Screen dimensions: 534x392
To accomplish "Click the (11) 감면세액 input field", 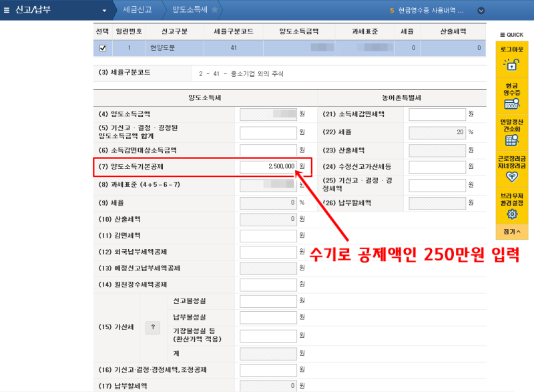I will 268,236.
